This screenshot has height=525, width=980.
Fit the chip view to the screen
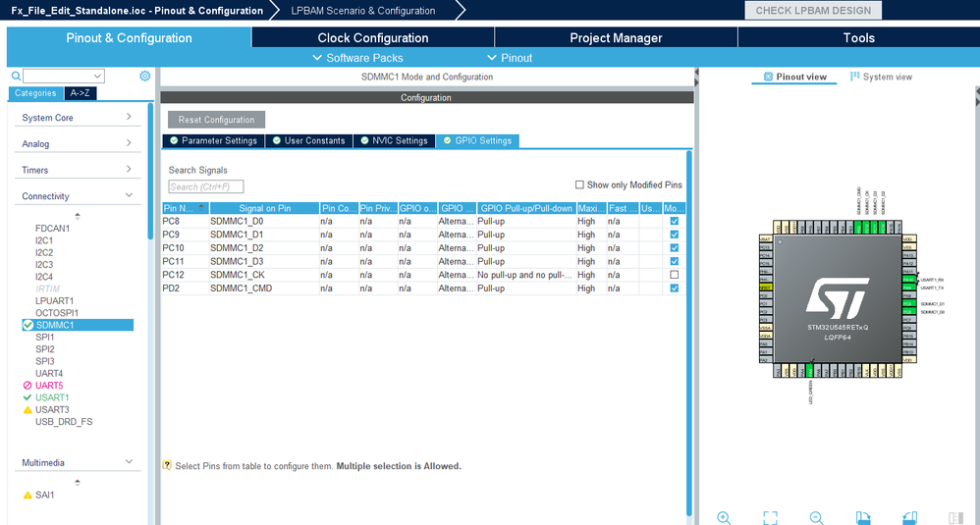click(770, 517)
